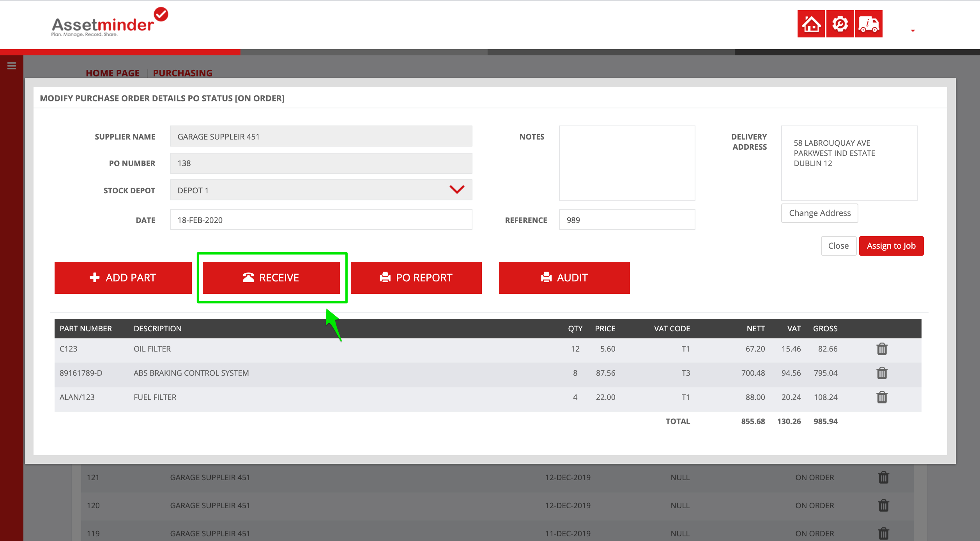
Task: Expand the user dropdown arrow top right
Action: point(913,30)
